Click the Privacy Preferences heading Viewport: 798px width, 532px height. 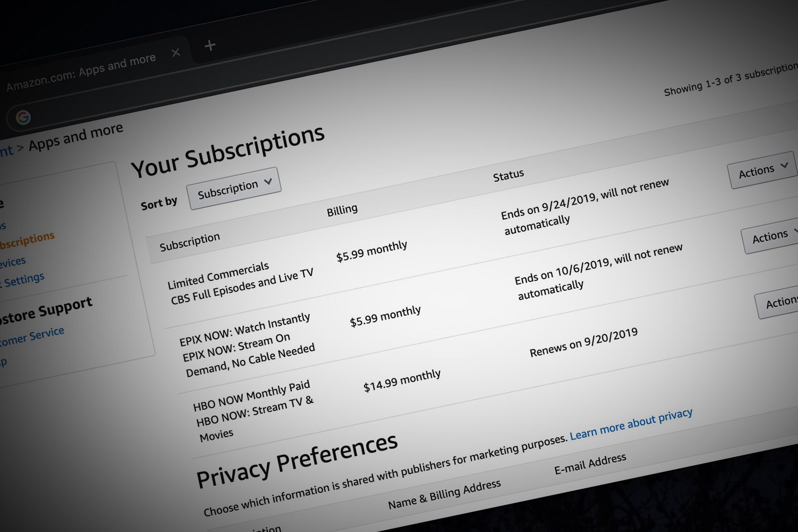[297, 461]
